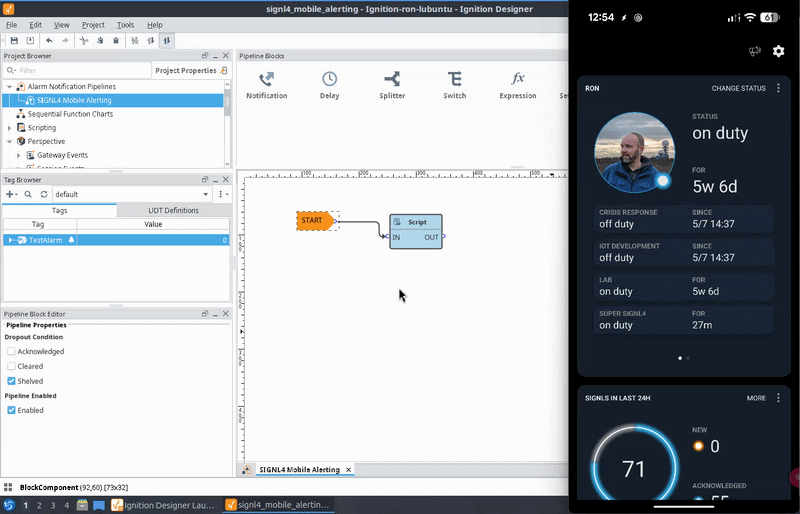
Task: Open the Lubuntu start menu icon
Action: 9,505
